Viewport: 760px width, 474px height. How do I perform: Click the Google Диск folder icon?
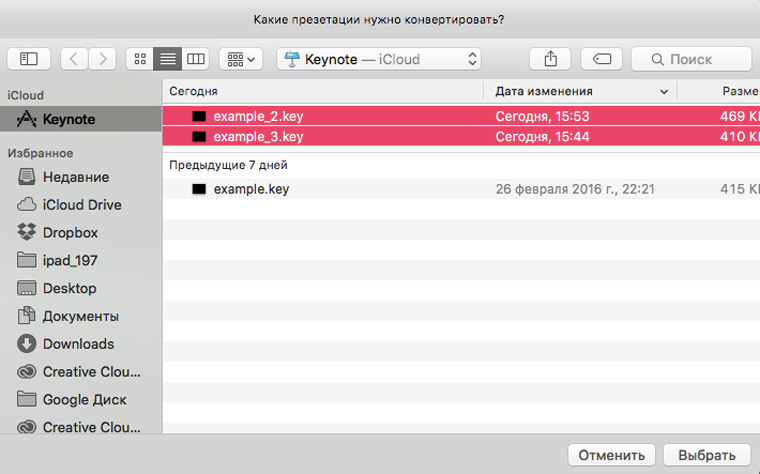(27, 399)
